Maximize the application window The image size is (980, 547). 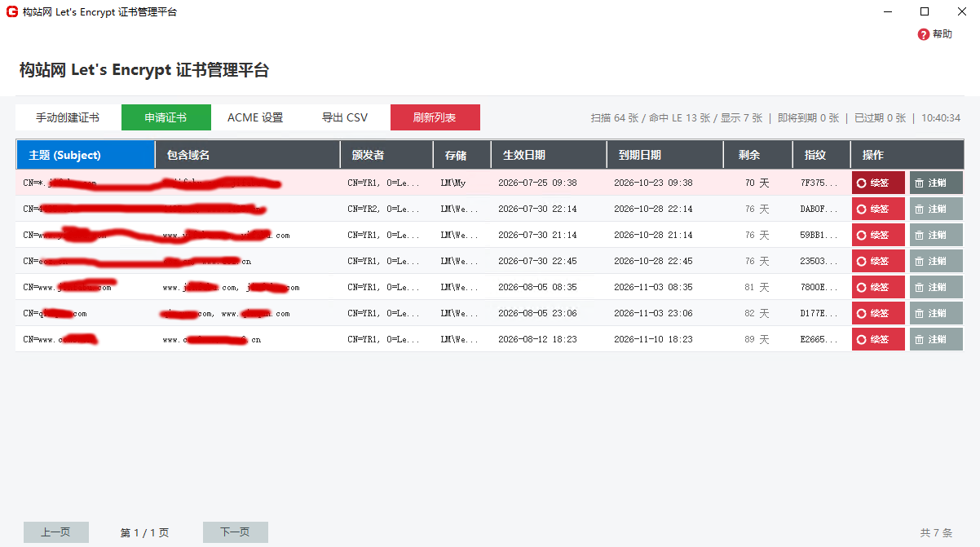click(x=925, y=11)
